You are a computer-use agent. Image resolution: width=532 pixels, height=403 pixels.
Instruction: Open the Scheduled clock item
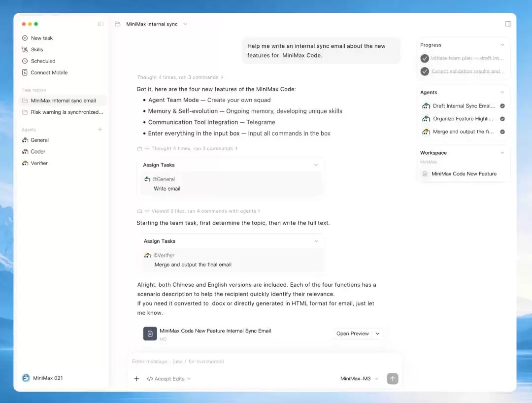(x=38, y=61)
